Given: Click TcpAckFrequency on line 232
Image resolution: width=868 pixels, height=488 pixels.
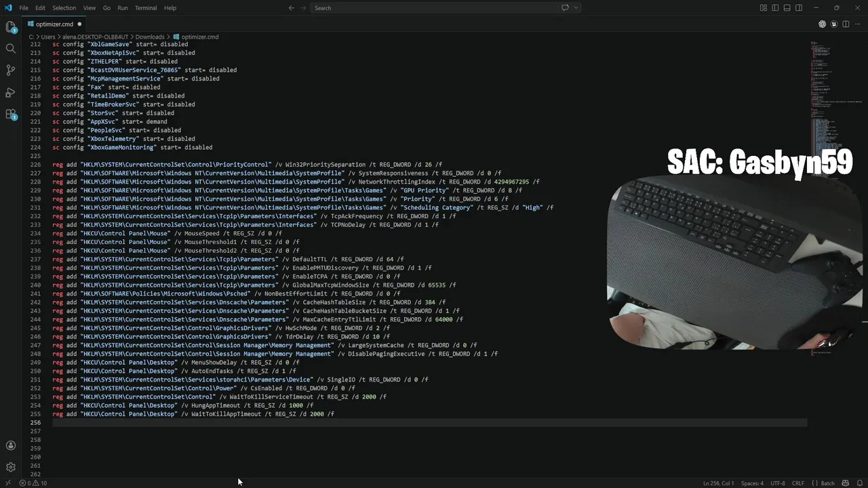Looking at the screenshot, I should click(x=357, y=216).
